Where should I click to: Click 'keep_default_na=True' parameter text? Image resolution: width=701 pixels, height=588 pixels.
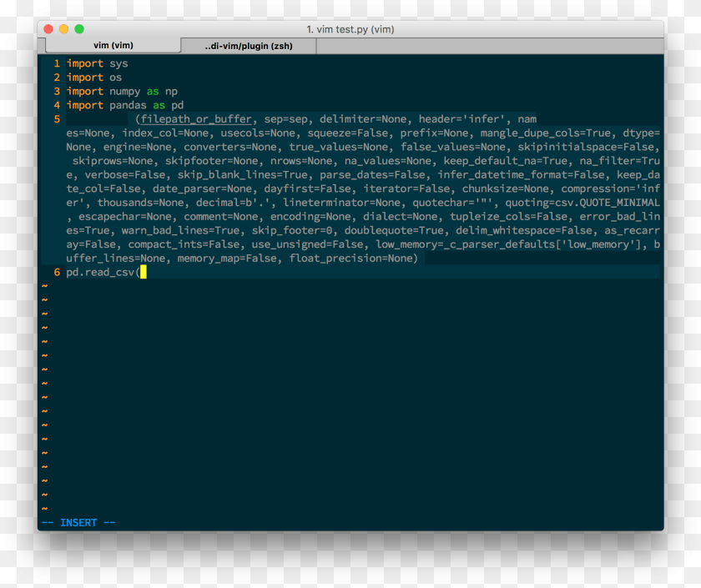click(x=505, y=161)
